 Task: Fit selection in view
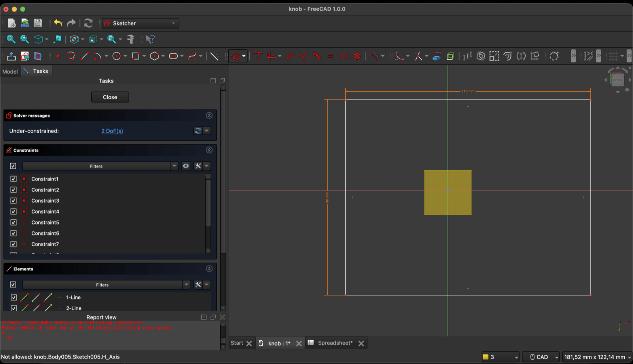(x=25, y=39)
